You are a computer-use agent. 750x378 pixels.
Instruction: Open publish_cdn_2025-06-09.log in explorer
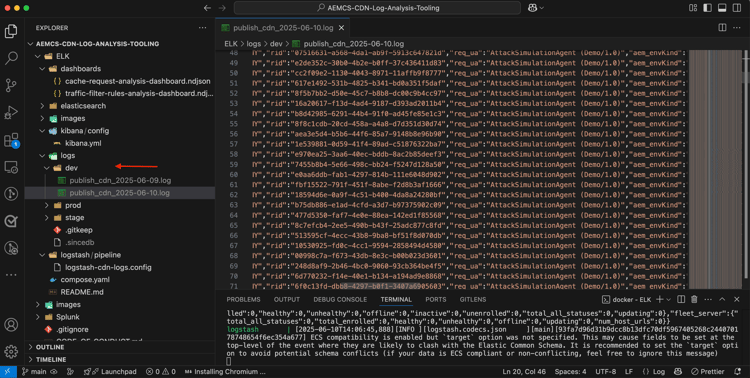120,180
